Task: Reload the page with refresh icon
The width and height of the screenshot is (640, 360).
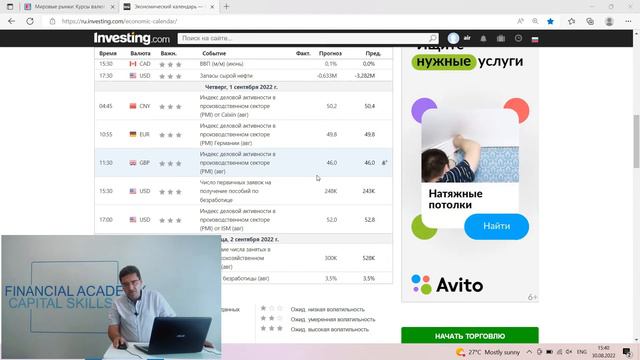Action: [x=30, y=21]
